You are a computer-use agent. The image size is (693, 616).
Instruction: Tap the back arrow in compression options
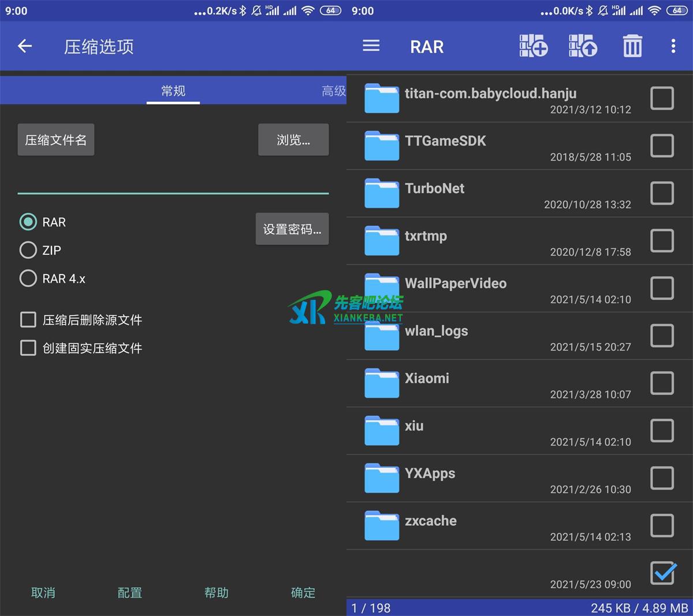coord(25,46)
